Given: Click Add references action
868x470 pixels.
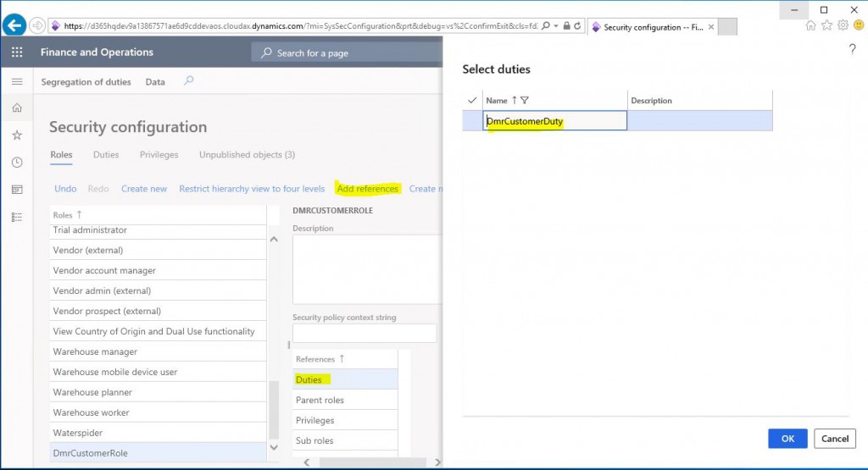Looking at the screenshot, I should point(368,189).
